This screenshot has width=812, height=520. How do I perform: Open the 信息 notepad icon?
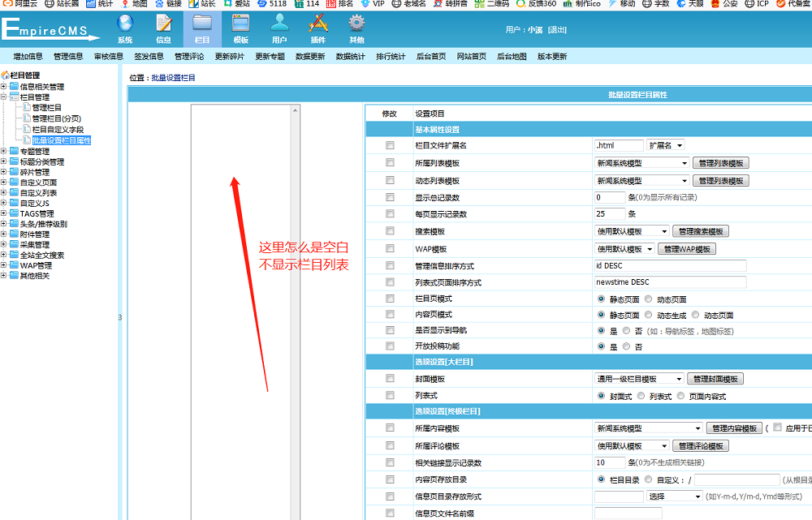[x=164, y=24]
